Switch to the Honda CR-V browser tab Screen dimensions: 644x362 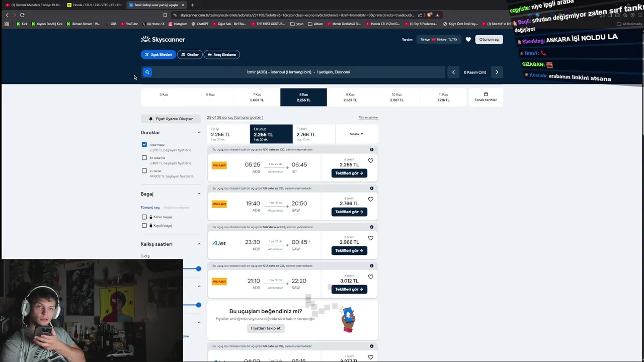94,5
